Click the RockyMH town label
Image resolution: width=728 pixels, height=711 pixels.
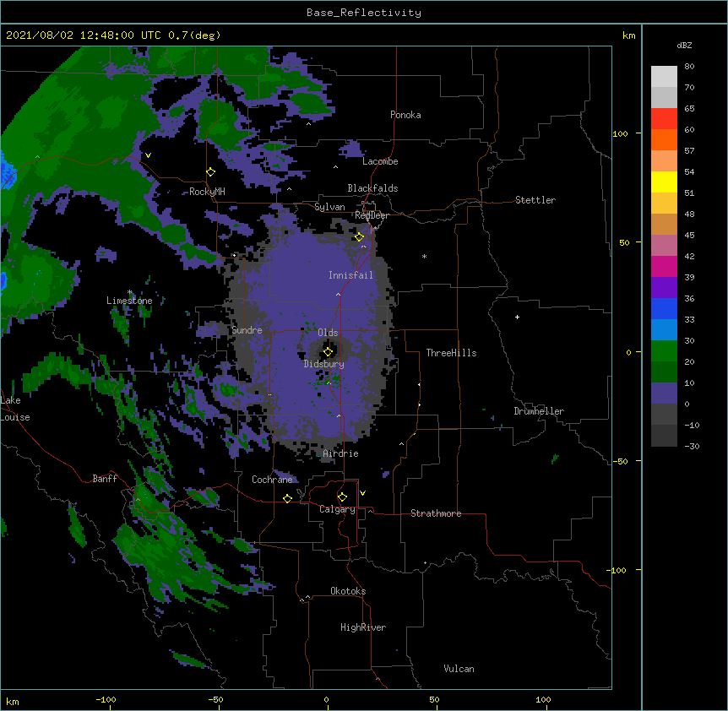tap(207, 192)
